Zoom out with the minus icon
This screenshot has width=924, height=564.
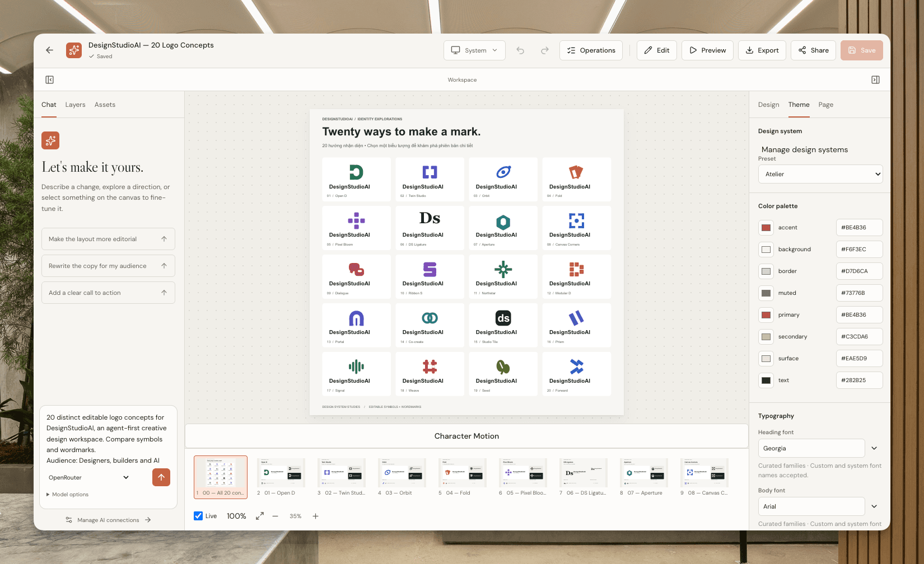point(275,516)
